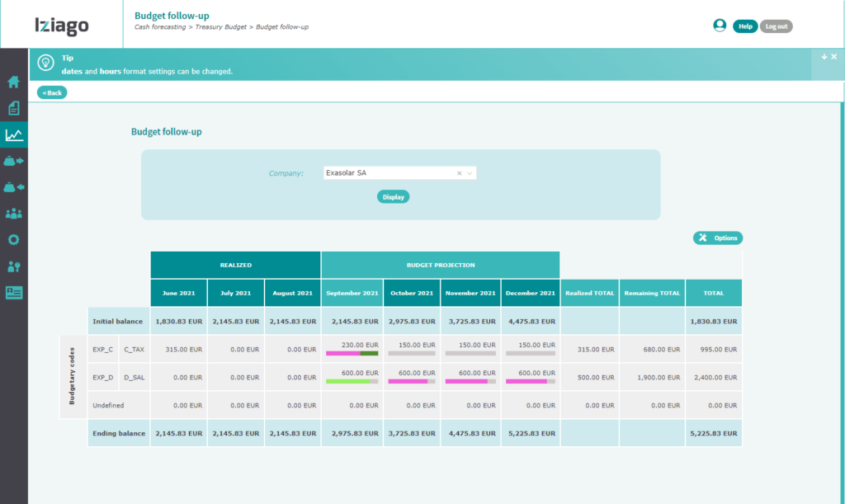Select the cash forecasting chart icon

point(13,134)
